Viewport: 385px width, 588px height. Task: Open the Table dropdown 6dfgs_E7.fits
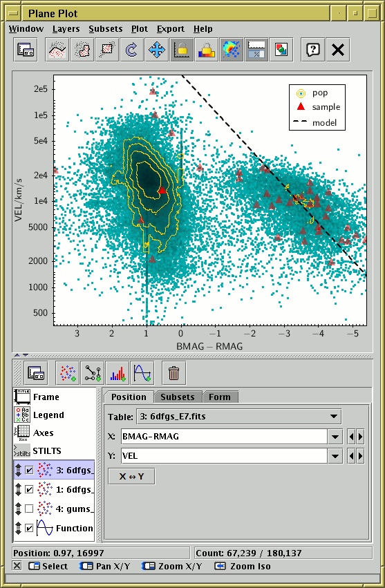238,416
